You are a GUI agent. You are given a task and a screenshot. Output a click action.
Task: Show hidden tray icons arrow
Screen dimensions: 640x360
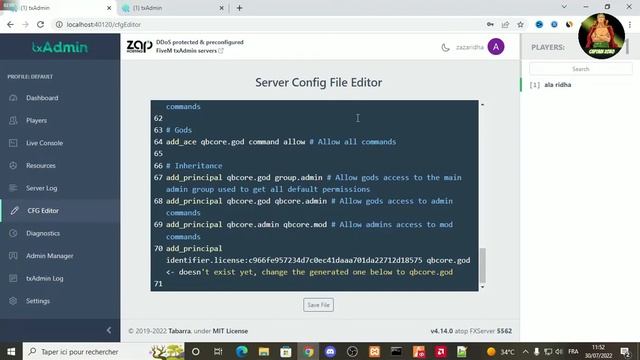[525, 351]
